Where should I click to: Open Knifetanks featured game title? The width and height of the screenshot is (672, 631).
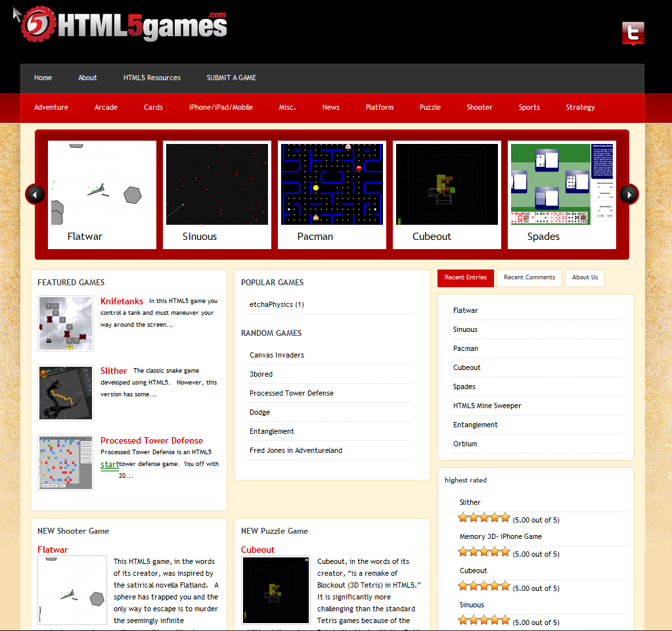[122, 301]
